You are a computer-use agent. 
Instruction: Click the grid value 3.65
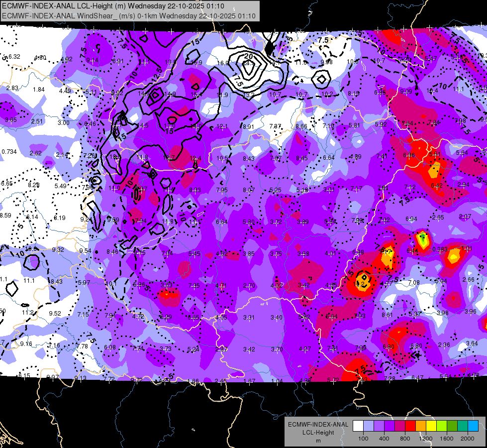(x=11, y=119)
